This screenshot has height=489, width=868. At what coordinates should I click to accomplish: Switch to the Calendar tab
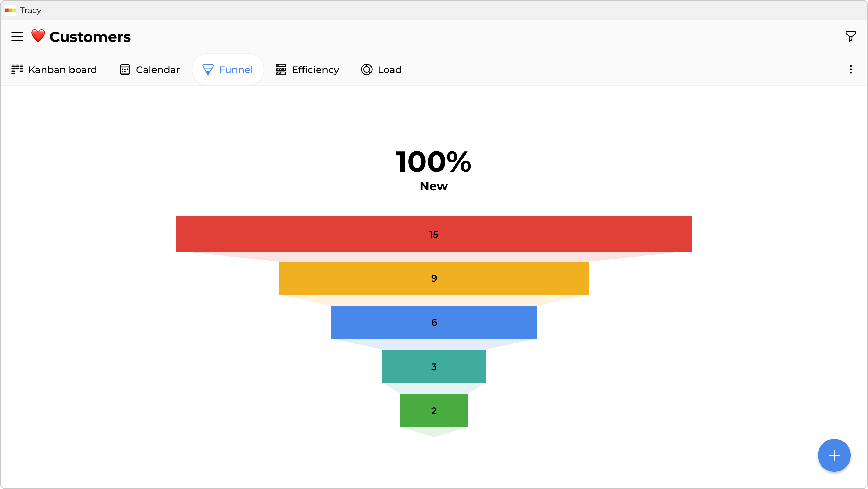tap(157, 69)
